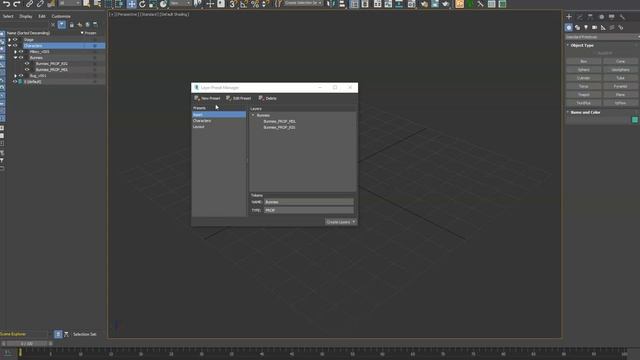Click the Undo arrow in main toolbar
Viewport: 640px width, 360px height.
pos(7,4)
